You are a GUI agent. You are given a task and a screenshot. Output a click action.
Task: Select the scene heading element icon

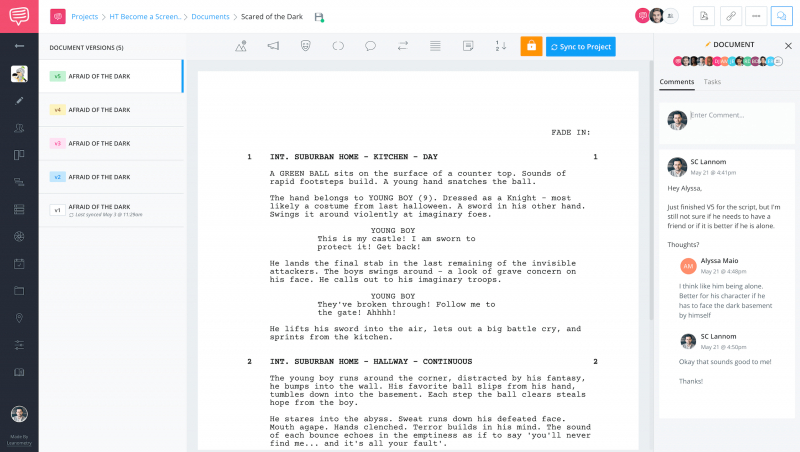pyautogui.click(x=241, y=46)
